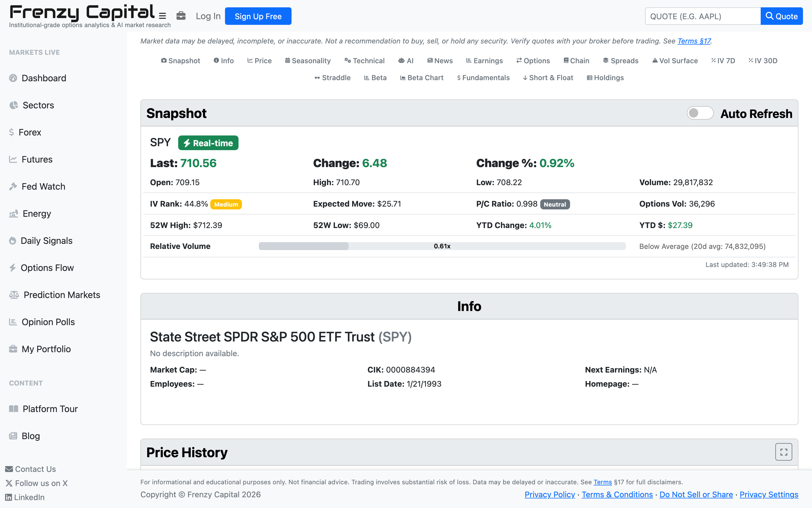812x508 pixels.
Task: Click the Sectors pie chart icon
Action: tap(14, 105)
